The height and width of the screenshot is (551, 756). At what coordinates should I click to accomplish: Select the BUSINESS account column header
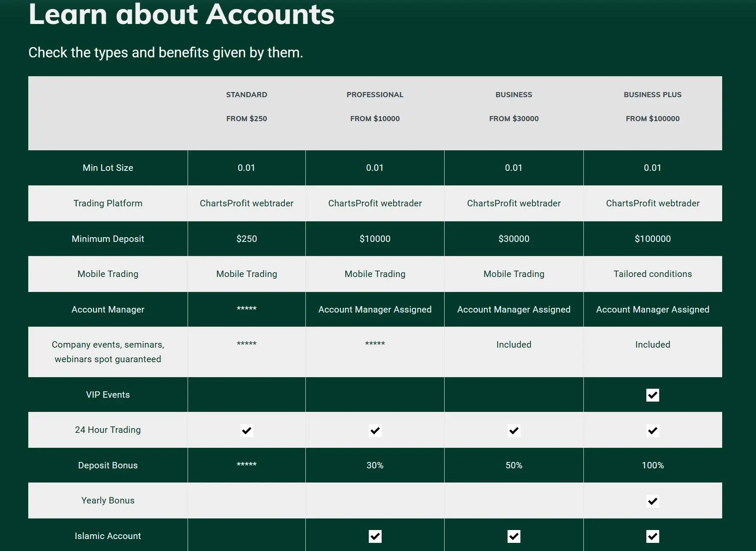tap(514, 95)
